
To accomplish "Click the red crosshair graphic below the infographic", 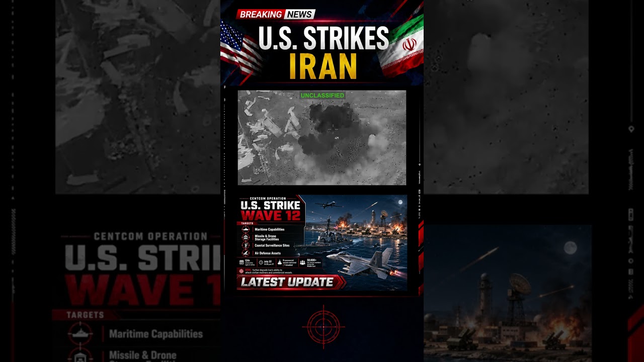I will (x=324, y=327).
